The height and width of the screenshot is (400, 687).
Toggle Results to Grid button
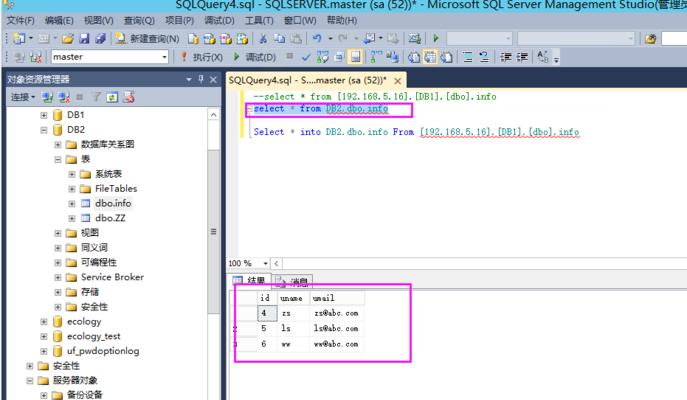click(430, 57)
